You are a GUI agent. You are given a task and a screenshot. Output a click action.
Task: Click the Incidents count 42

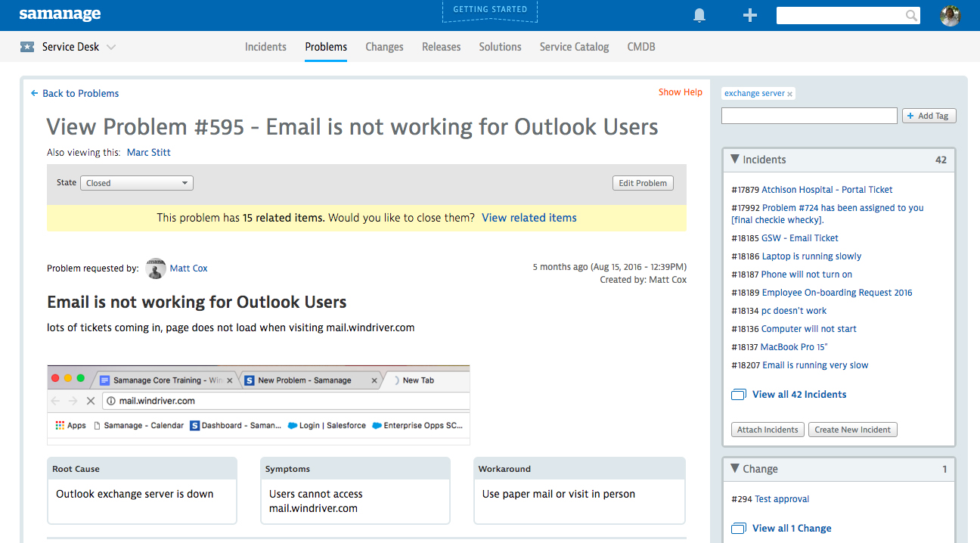tap(941, 160)
